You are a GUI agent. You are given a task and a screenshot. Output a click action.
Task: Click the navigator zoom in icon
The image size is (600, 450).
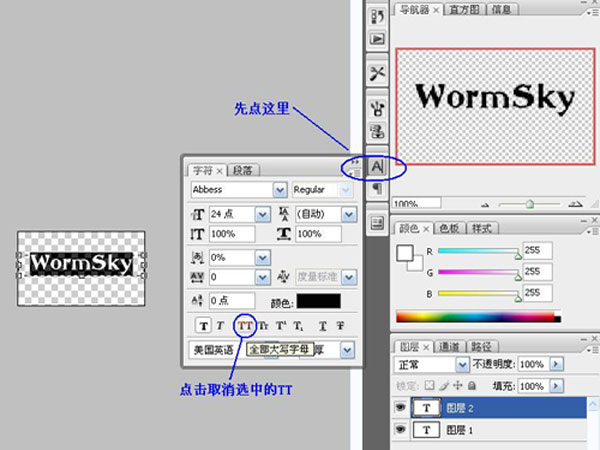[575, 205]
